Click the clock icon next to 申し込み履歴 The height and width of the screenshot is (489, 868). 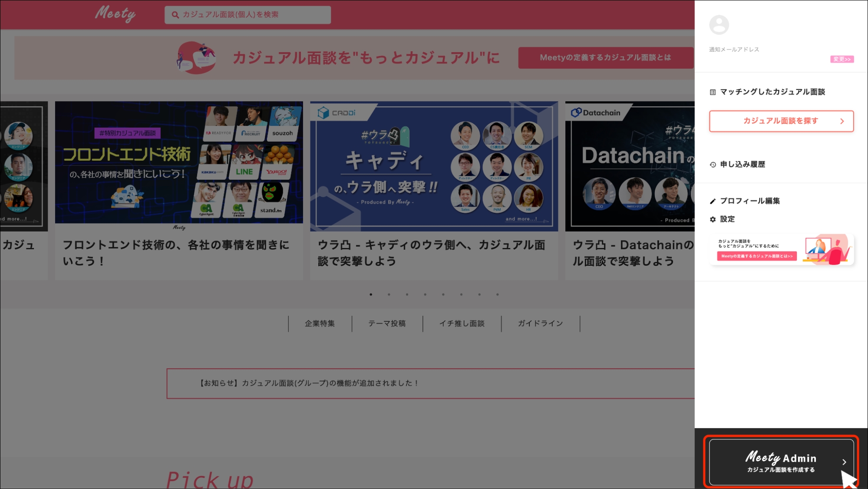[713, 164]
